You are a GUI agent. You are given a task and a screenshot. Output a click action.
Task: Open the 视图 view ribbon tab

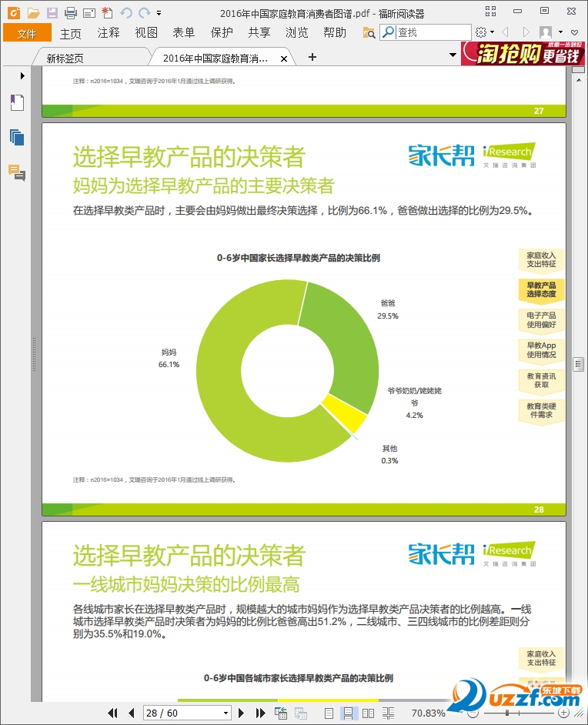click(146, 33)
